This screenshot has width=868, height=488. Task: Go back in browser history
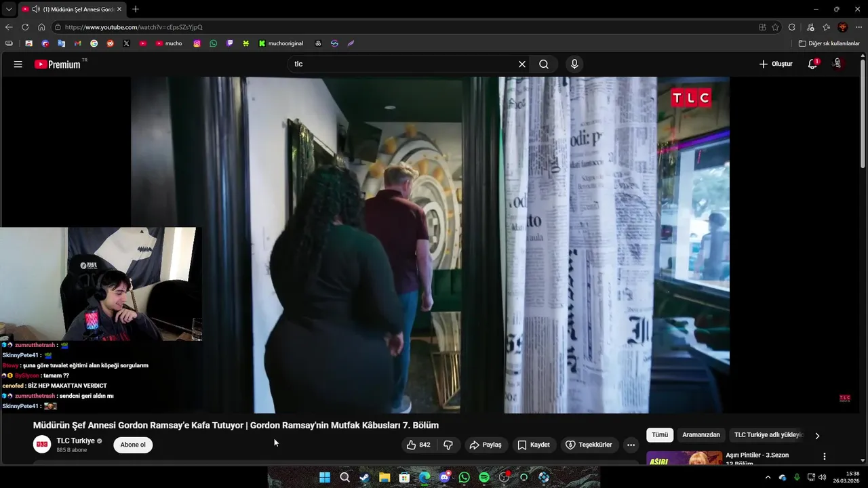(x=9, y=27)
